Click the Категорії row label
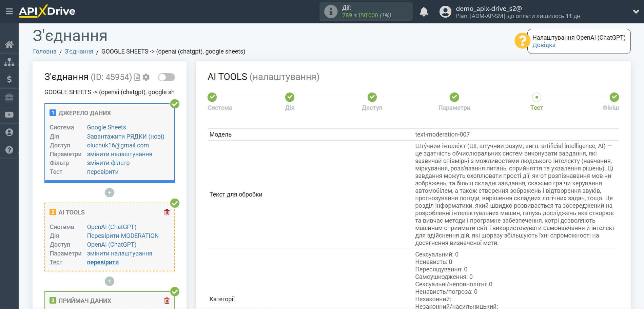This screenshot has height=309, width=644. [x=222, y=299]
